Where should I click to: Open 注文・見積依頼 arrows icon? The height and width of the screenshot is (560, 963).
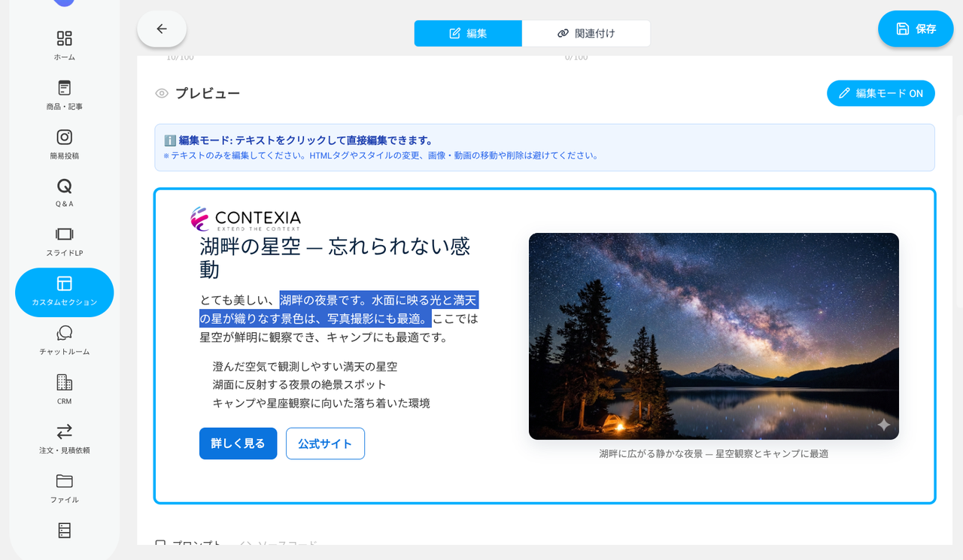(64, 432)
